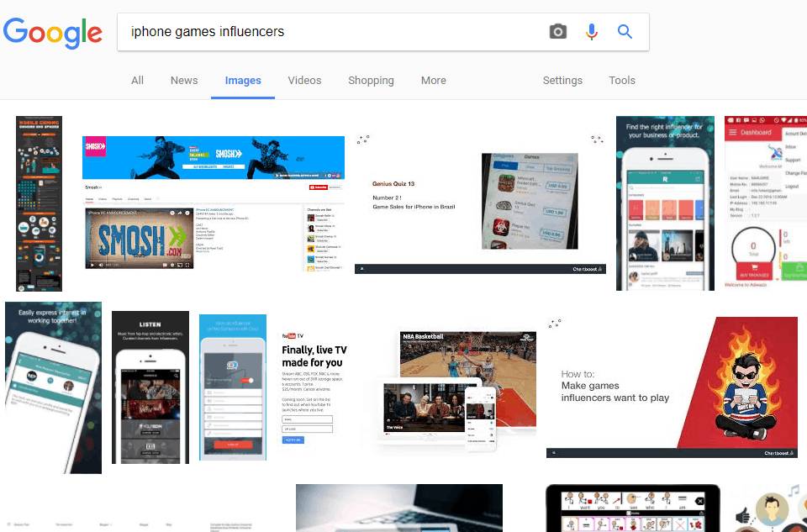Open the Genius Quiz 13 slide image
The height and width of the screenshot is (532, 807).
click(480, 203)
